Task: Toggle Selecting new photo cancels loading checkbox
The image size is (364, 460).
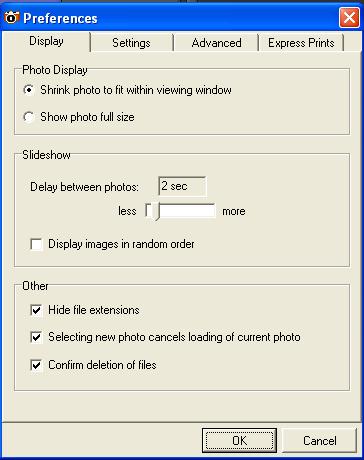Action: tap(36, 337)
